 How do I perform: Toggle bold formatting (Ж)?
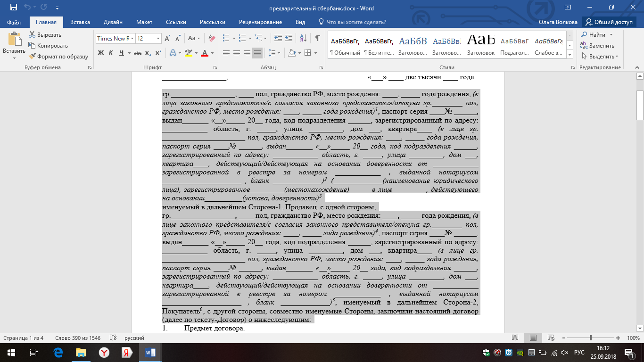[100, 53]
